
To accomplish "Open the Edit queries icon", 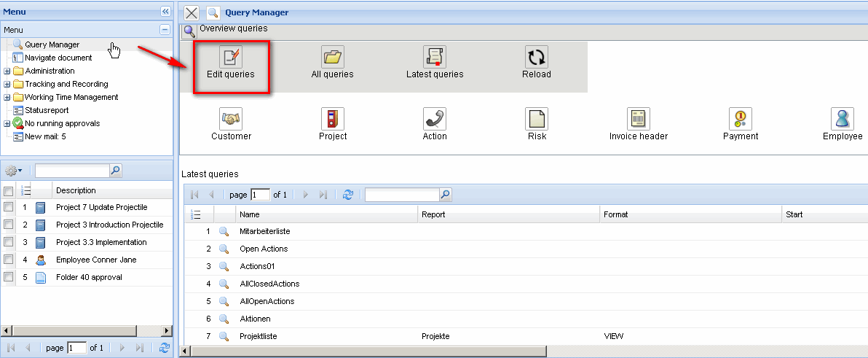I will pyautogui.click(x=231, y=58).
